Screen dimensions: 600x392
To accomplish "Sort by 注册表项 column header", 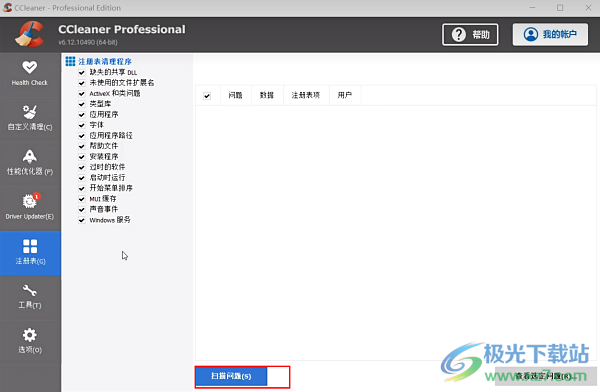I will point(306,95).
